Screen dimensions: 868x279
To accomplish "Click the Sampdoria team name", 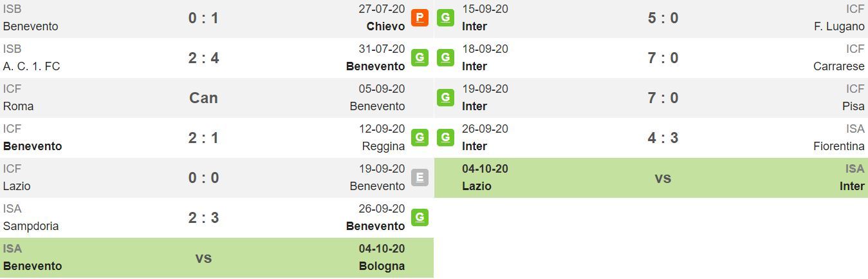I will [31, 226].
